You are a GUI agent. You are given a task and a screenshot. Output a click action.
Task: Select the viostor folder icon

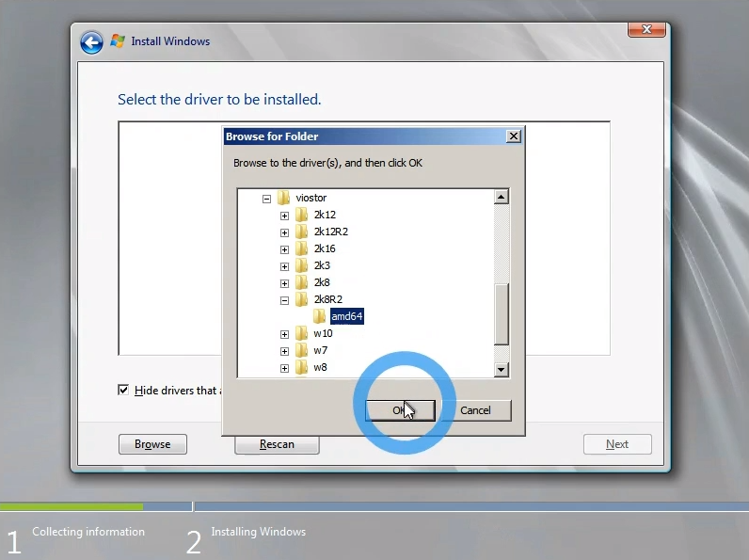coord(284,198)
